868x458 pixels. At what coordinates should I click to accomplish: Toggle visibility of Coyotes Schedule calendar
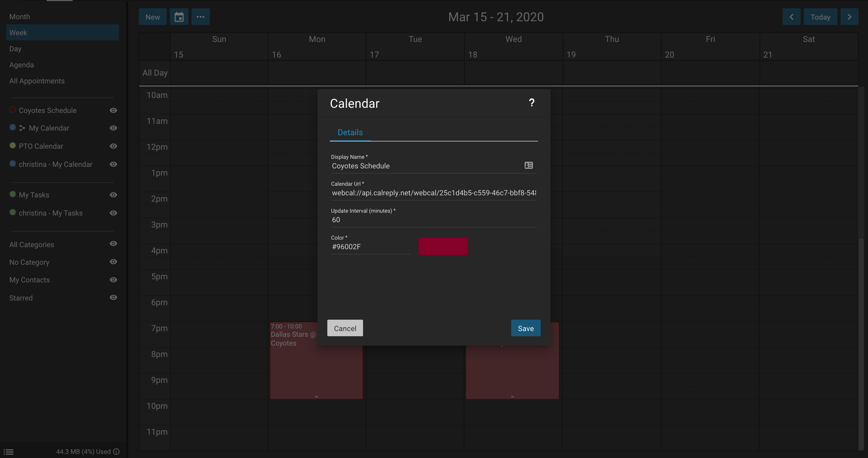pos(113,110)
